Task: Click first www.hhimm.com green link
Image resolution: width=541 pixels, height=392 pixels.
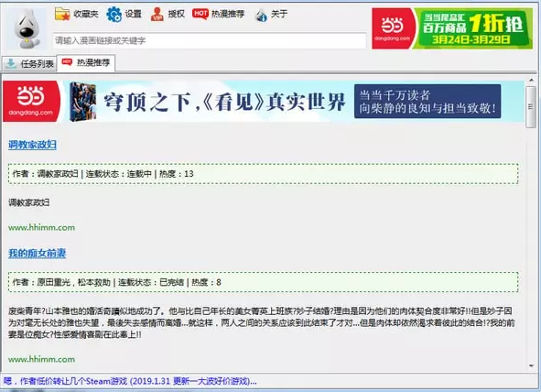Action: point(41,227)
